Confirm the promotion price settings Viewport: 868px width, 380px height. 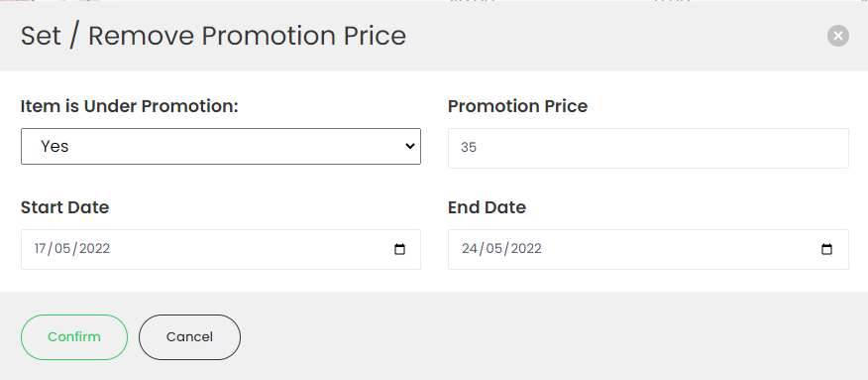(x=74, y=336)
